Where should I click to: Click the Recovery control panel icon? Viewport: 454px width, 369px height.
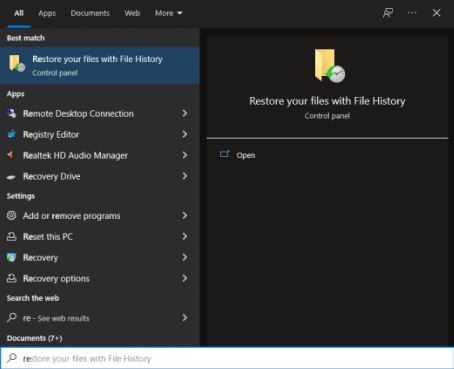[12, 257]
